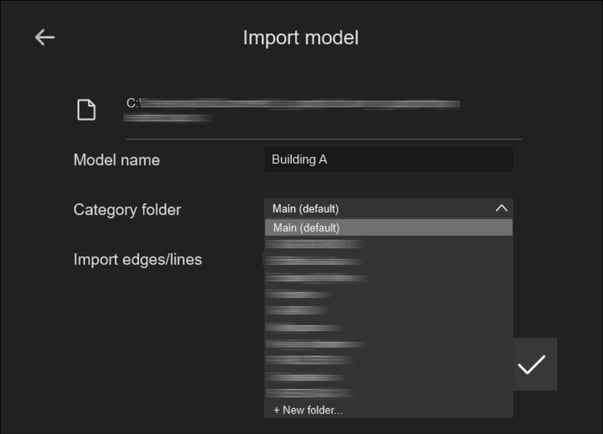Click the Model name field containing Building A
This screenshot has width=603, height=434.
(388, 160)
